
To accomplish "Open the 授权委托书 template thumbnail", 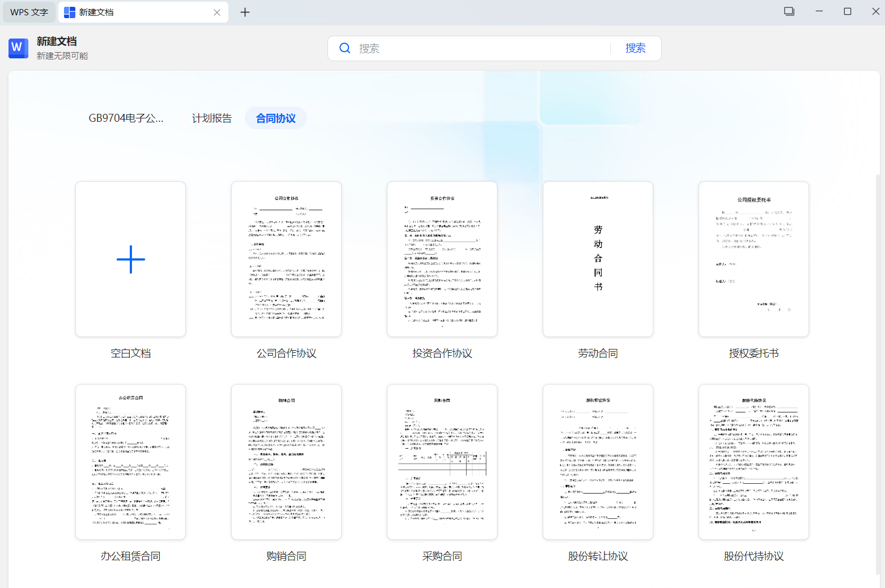I will pyautogui.click(x=754, y=259).
